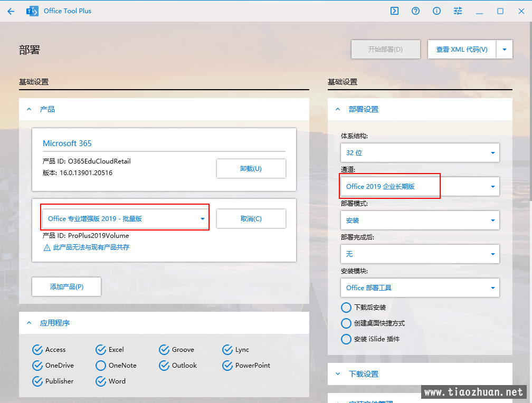Click the 版本: 16.0.13901.20516 text
This screenshot has width=532, height=403.
(78, 172)
